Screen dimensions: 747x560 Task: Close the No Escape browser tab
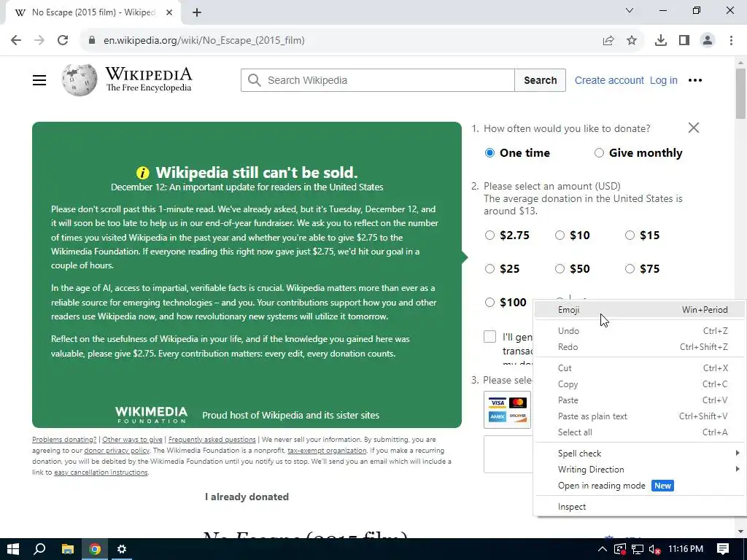click(x=169, y=12)
